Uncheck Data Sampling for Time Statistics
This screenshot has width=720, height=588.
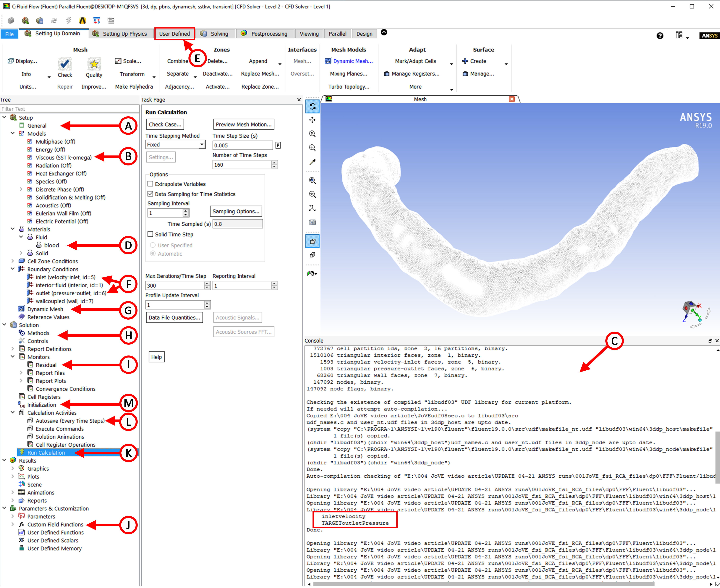[150, 194]
